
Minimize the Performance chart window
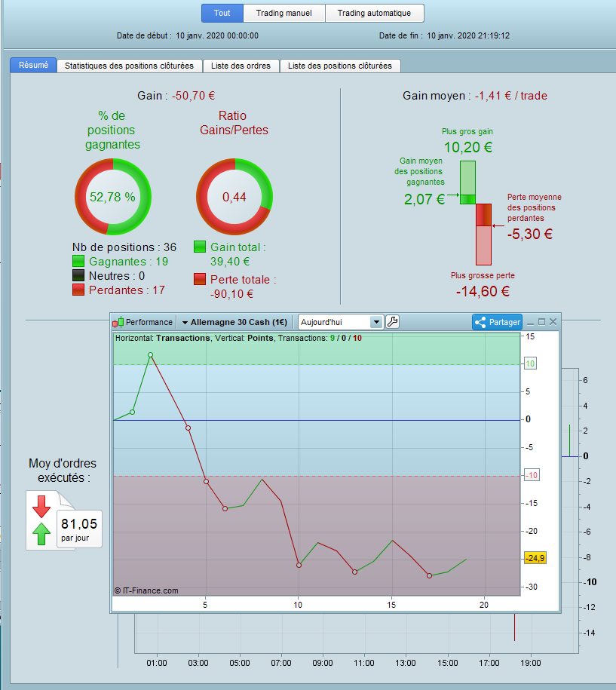530,323
